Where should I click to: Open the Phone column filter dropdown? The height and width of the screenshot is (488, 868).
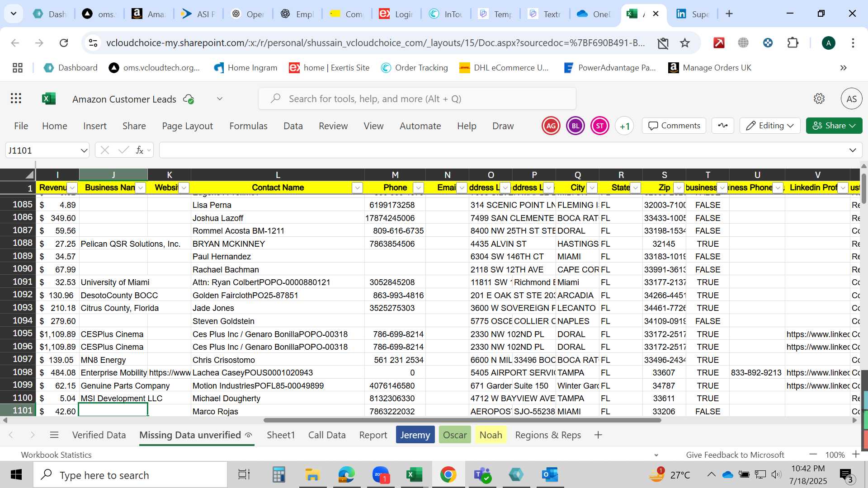(x=419, y=188)
